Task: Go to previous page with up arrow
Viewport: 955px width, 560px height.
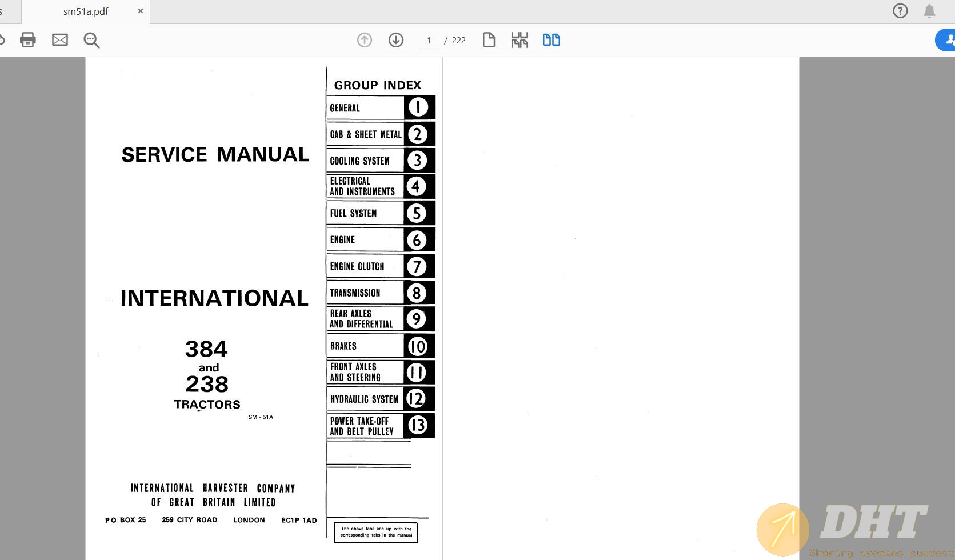Action: click(x=365, y=40)
